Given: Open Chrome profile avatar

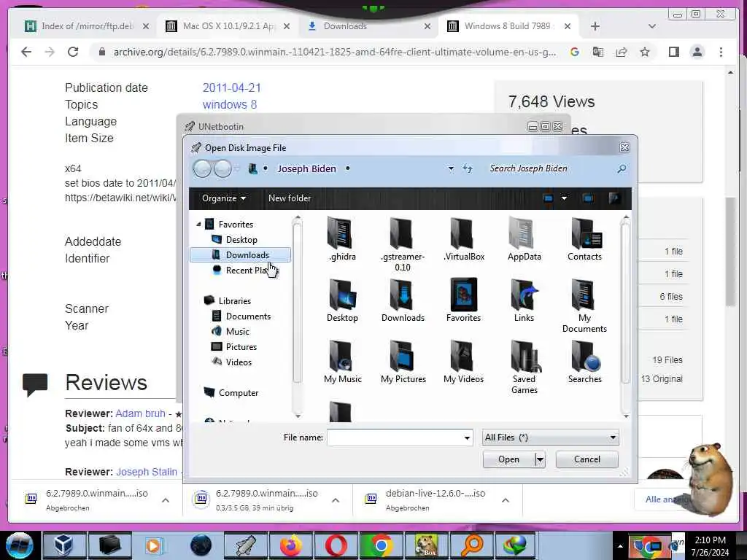Looking at the screenshot, I should tap(697, 52).
